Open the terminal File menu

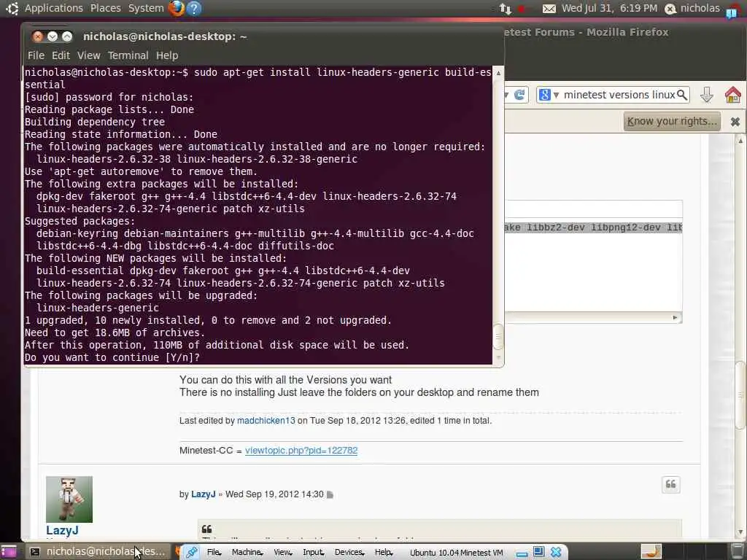(36, 55)
